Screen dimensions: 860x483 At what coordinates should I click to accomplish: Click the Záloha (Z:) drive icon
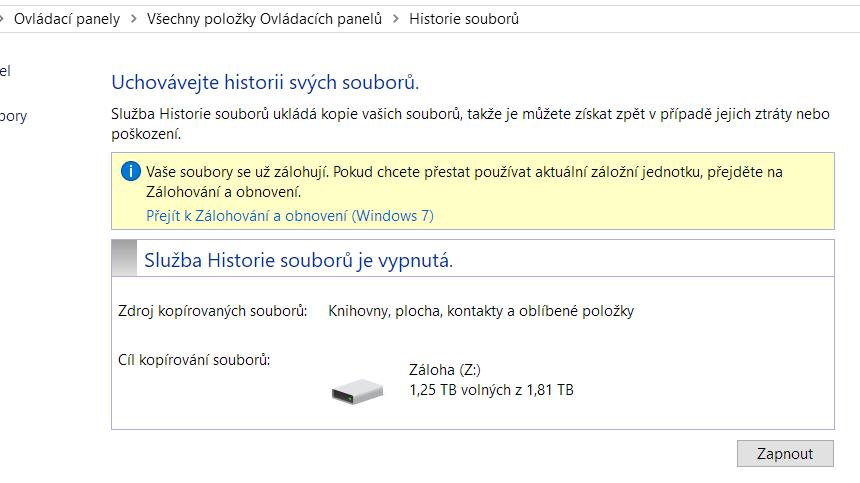click(357, 390)
